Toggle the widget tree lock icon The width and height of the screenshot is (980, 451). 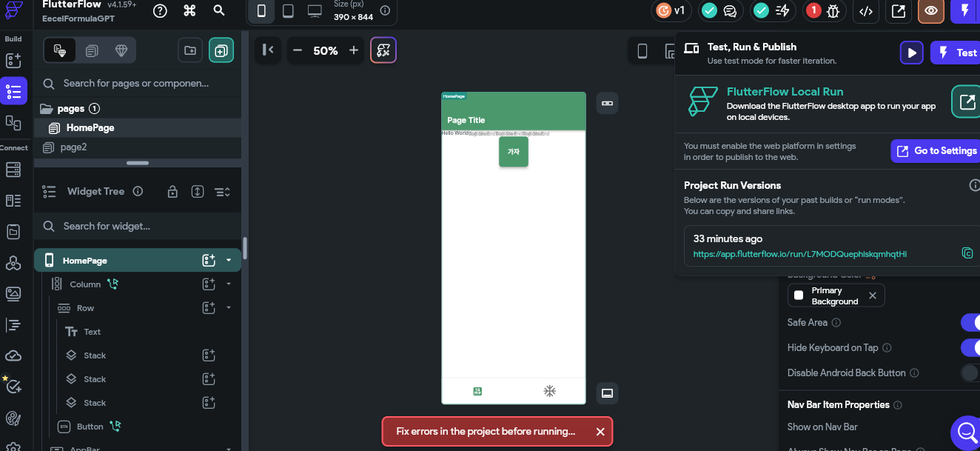coord(172,192)
